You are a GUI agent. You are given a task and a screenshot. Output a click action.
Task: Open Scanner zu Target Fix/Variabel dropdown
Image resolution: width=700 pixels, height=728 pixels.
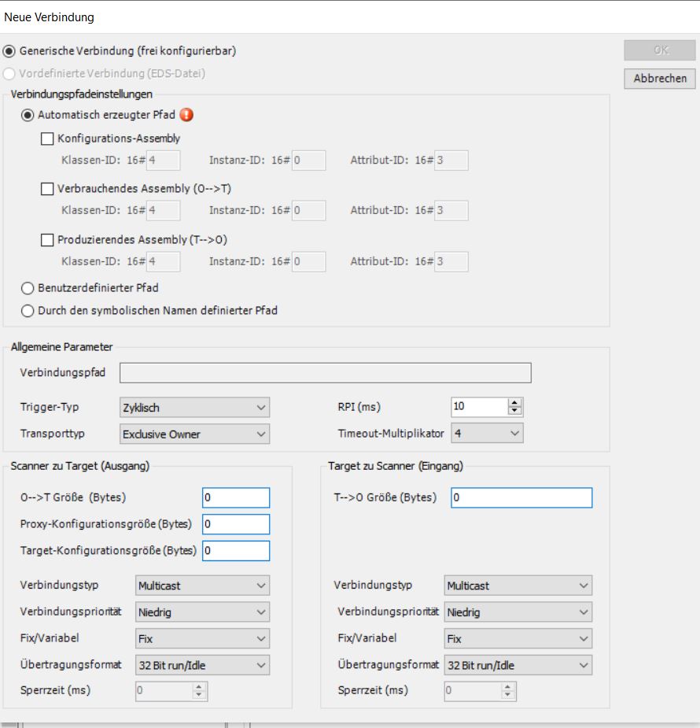point(202,638)
